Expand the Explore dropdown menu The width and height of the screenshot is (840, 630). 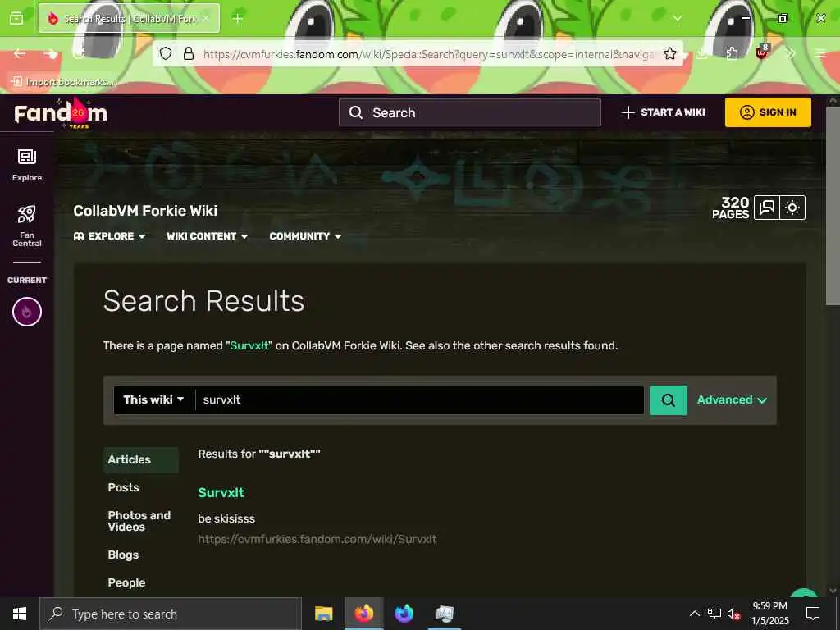tap(109, 236)
